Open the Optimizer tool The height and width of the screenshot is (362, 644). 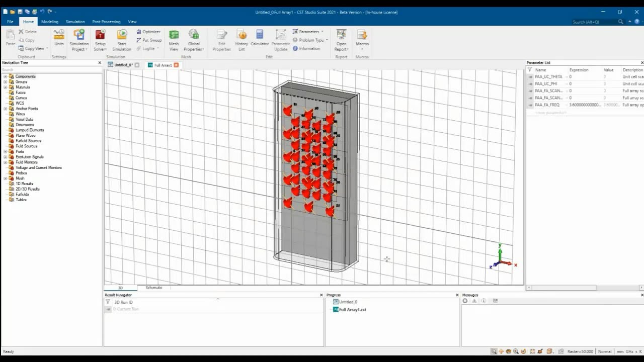pyautogui.click(x=148, y=32)
